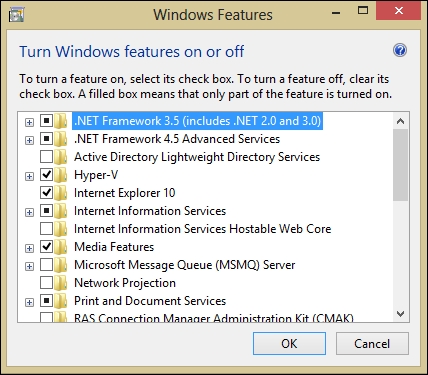Click the OK button
Viewport: 428px width, 375px height.
click(x=289, y=343)
